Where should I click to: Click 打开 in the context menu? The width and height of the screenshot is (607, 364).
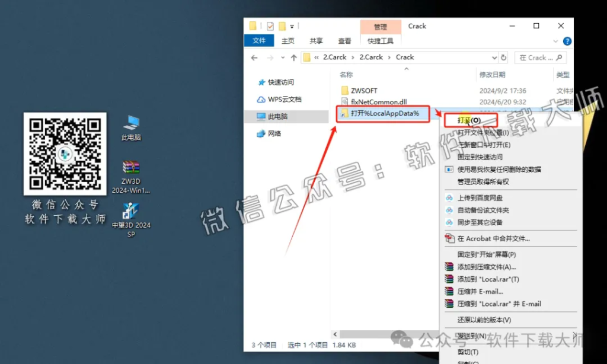tap(470, 120)
